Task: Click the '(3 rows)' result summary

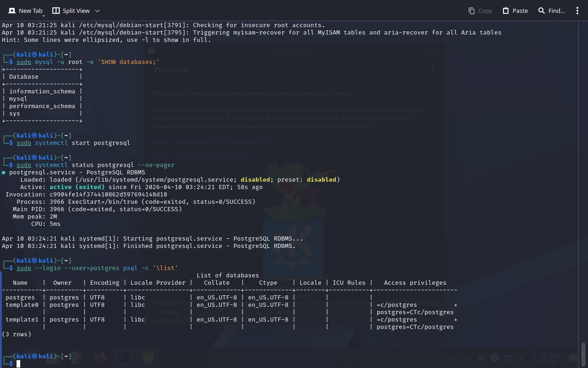Action: tap(17, 334)
